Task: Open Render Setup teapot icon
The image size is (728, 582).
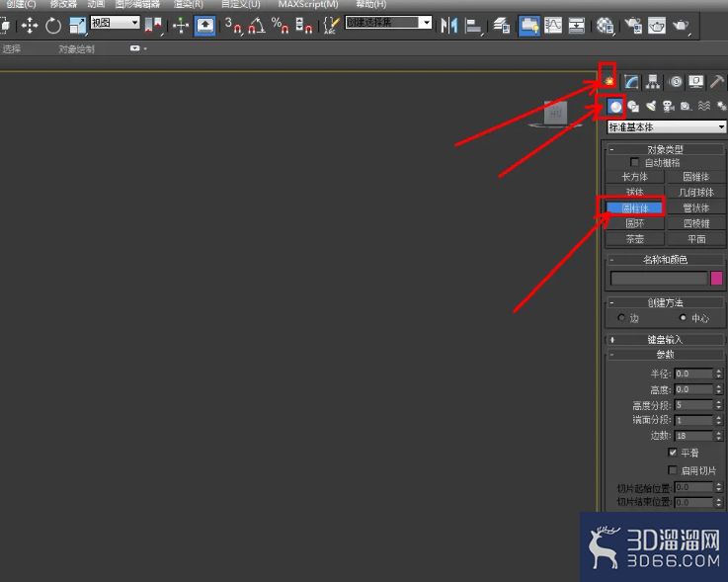Action: tap(633, 25)
